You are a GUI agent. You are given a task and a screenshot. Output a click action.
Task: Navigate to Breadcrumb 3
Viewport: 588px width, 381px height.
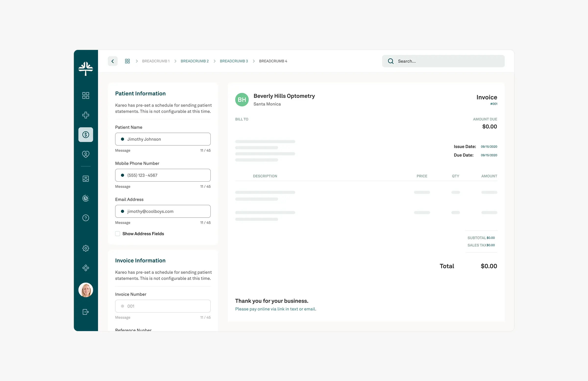click(234, 61)
